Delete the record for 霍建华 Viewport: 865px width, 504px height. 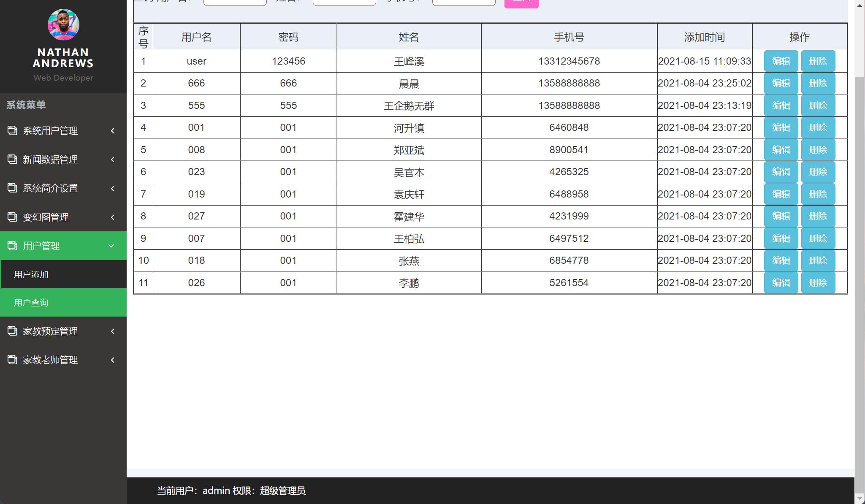coord(818,216)
